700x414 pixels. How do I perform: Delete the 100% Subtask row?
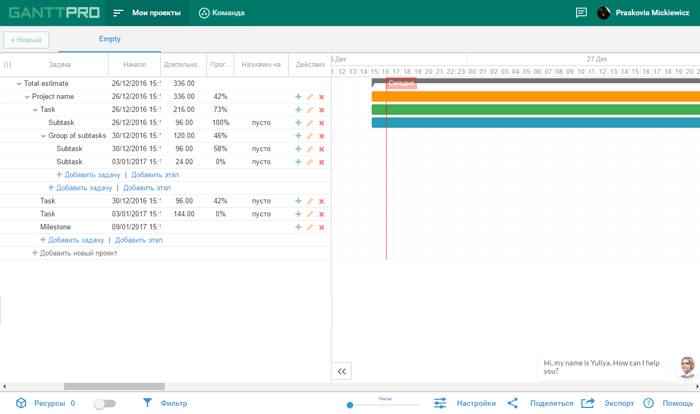tap(321, 123)
